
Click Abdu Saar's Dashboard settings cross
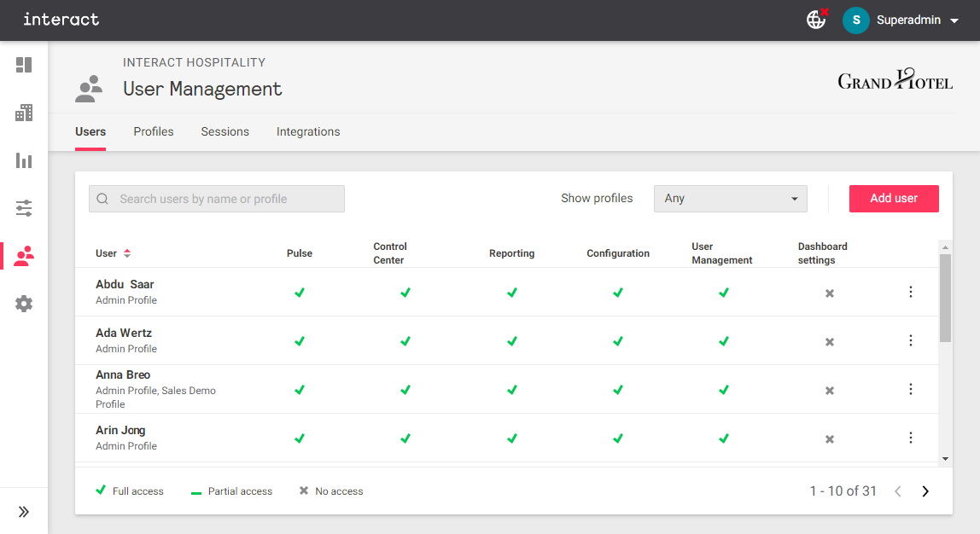[x=830, y=293]
